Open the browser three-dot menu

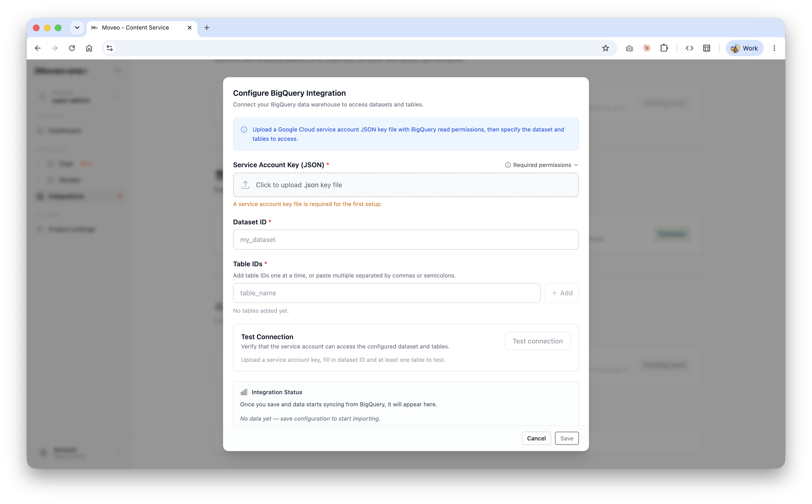pos(774,48)
